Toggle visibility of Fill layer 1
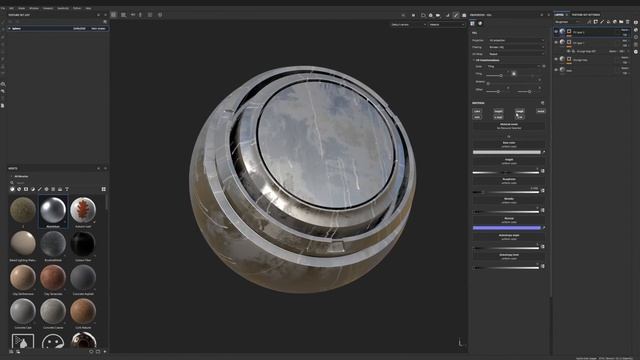 556,42
